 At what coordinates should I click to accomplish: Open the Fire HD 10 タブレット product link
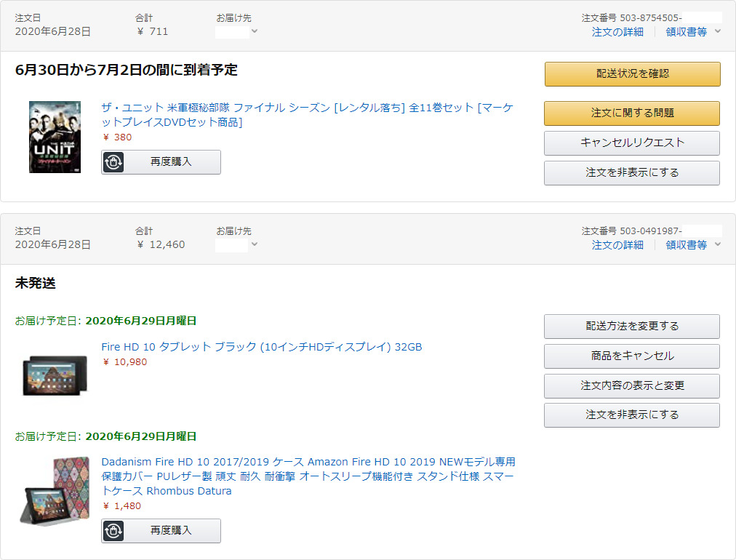pos(261,347)
